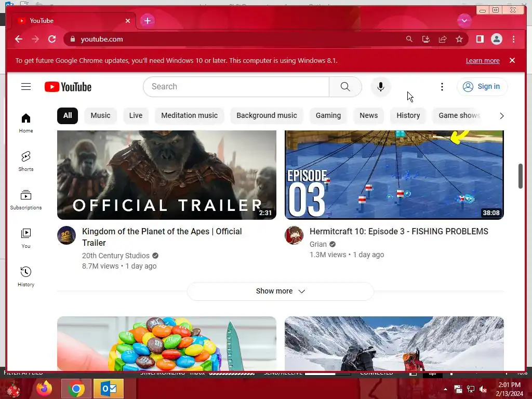Reload the page in Chrome
Viewport: 532px width, 399px height.
click(x=52, y=39)
